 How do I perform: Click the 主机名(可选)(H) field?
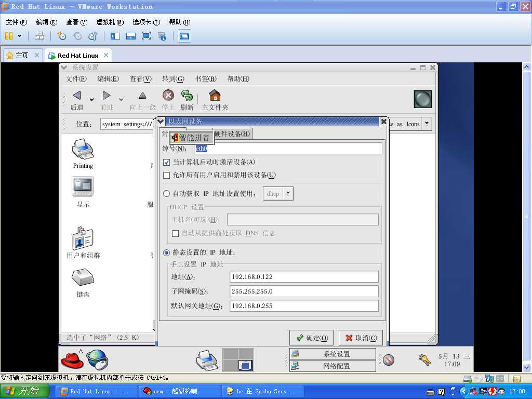click(x=303, y=220)
